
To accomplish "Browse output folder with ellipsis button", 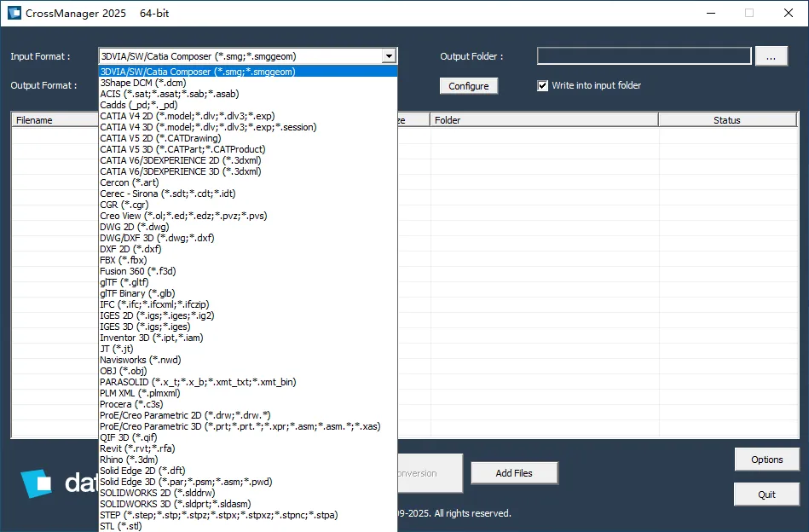I will click(x=771, y=56).
